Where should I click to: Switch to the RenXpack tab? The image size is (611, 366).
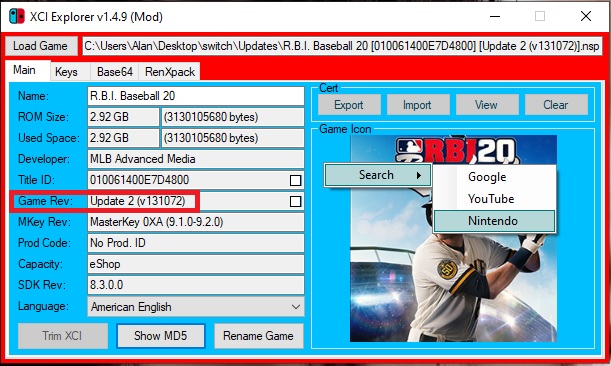point(170,72)
